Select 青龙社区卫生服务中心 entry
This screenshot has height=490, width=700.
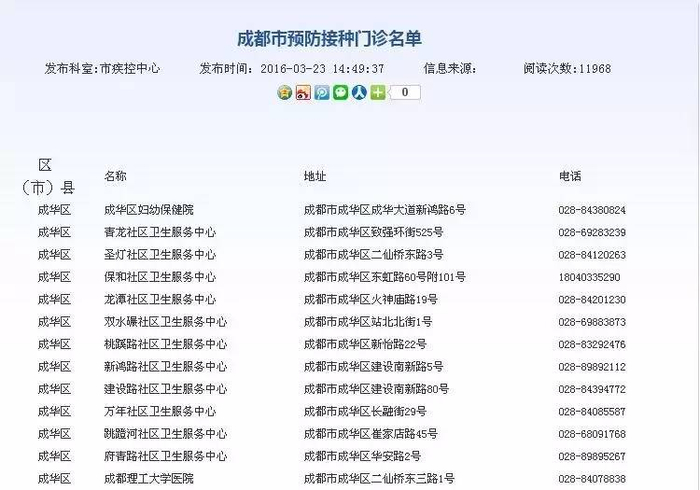(x=160, y=232)
